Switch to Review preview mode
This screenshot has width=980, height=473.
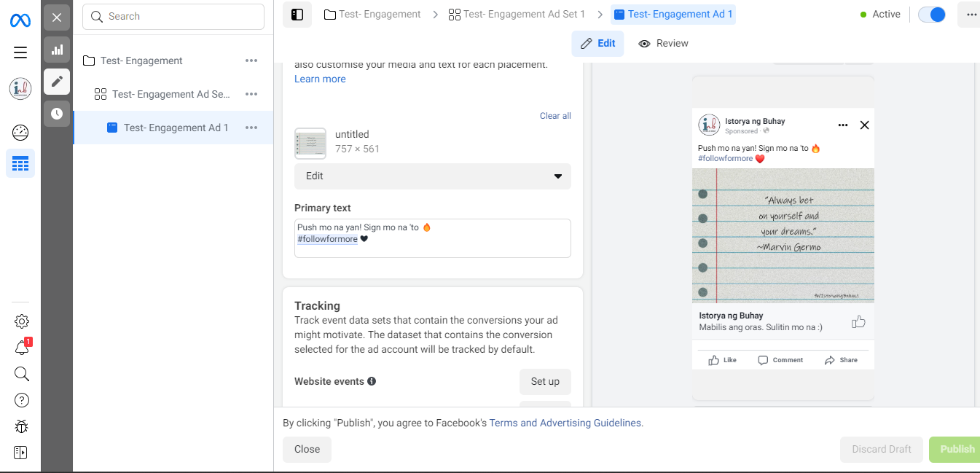point(663,44)
